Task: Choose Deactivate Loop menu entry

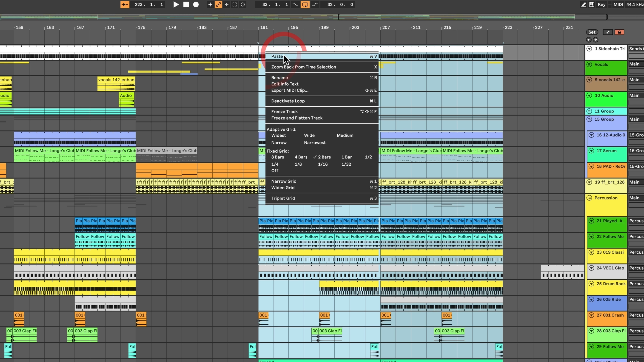Action: pyautogui.click(x=322, y=101)
